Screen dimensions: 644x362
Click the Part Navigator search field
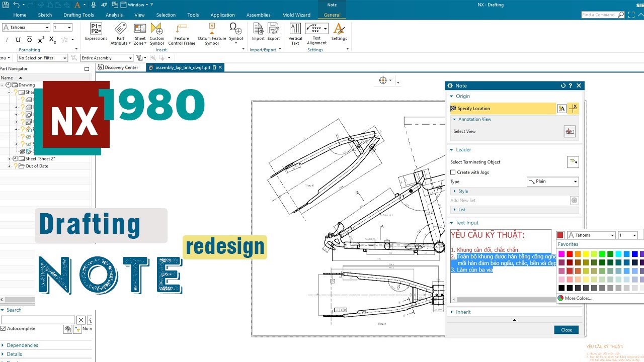coord(38,320)
